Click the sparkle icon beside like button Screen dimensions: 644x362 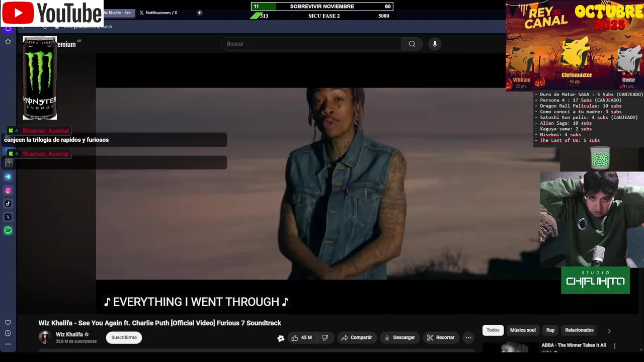(x=281, y=338)
